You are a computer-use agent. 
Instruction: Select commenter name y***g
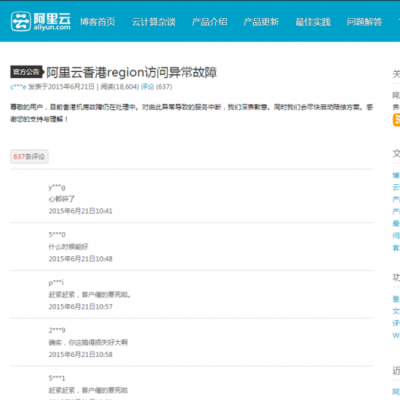click(x=57, y=187)
